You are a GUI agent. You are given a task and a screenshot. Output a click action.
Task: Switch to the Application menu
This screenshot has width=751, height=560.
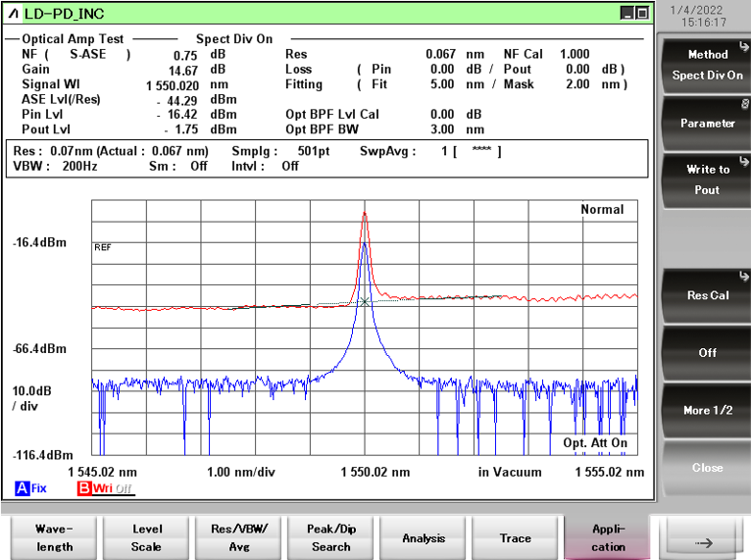tap(608, 538)
